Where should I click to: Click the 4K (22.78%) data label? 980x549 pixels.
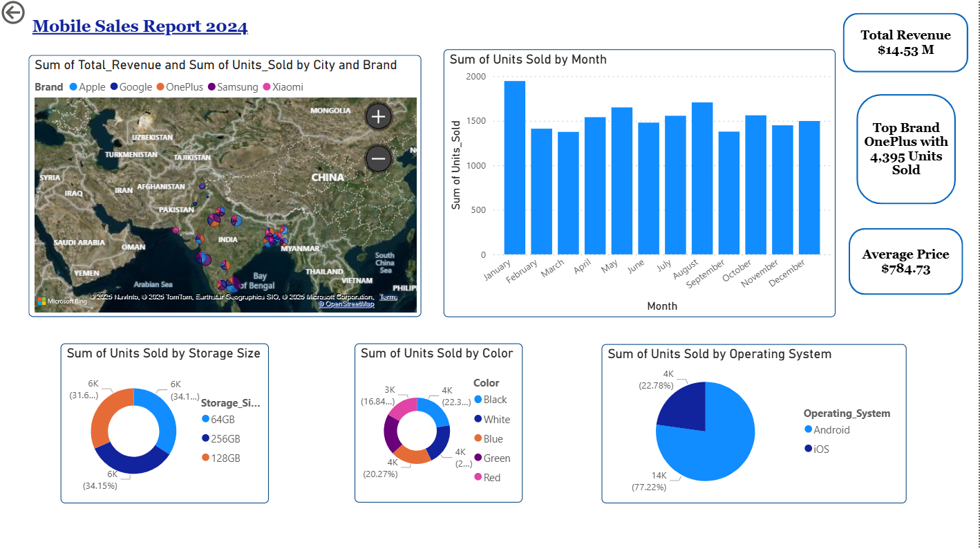click(656, 380)
